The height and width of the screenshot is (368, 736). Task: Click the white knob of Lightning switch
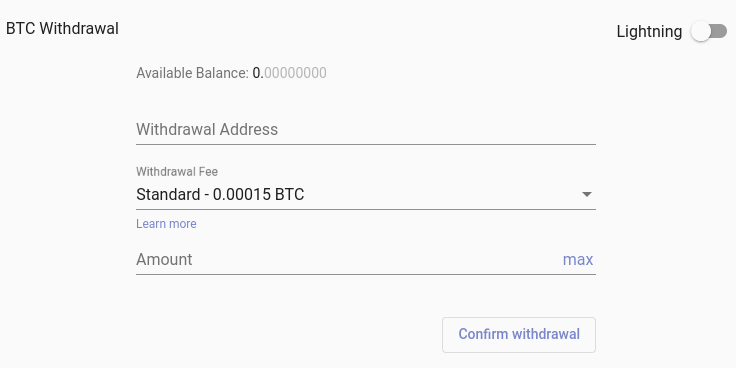(701, 31)
